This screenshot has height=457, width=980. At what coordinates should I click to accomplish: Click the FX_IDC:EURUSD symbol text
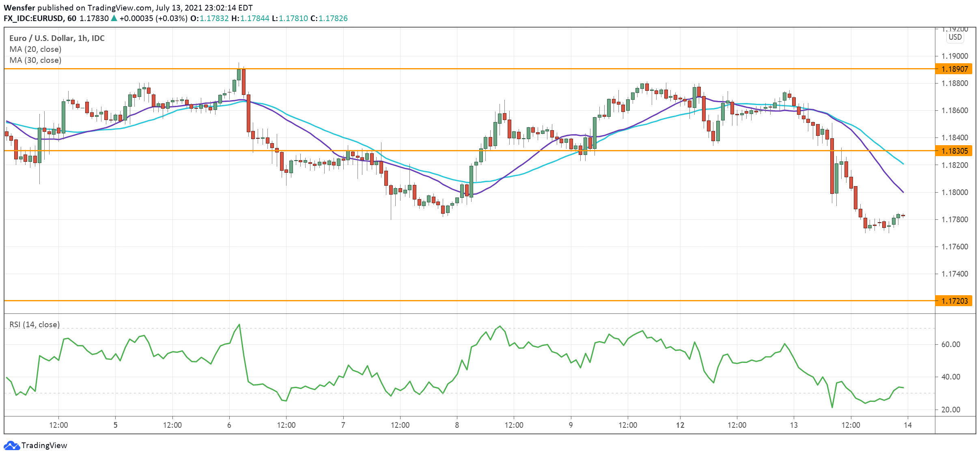[34, 18]
